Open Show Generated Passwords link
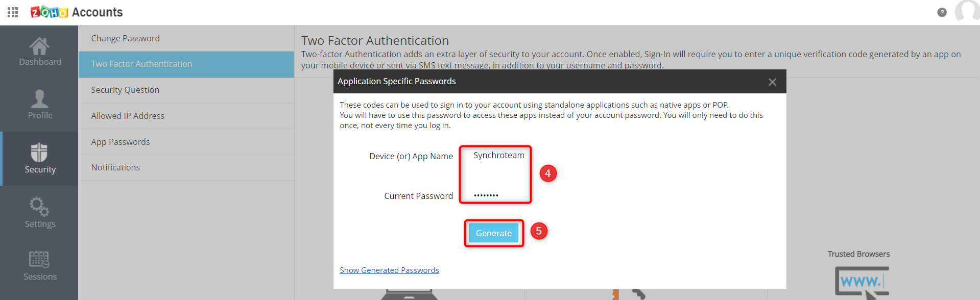The image size is (980, 300). pyautogui.click(x=389, y=270)
